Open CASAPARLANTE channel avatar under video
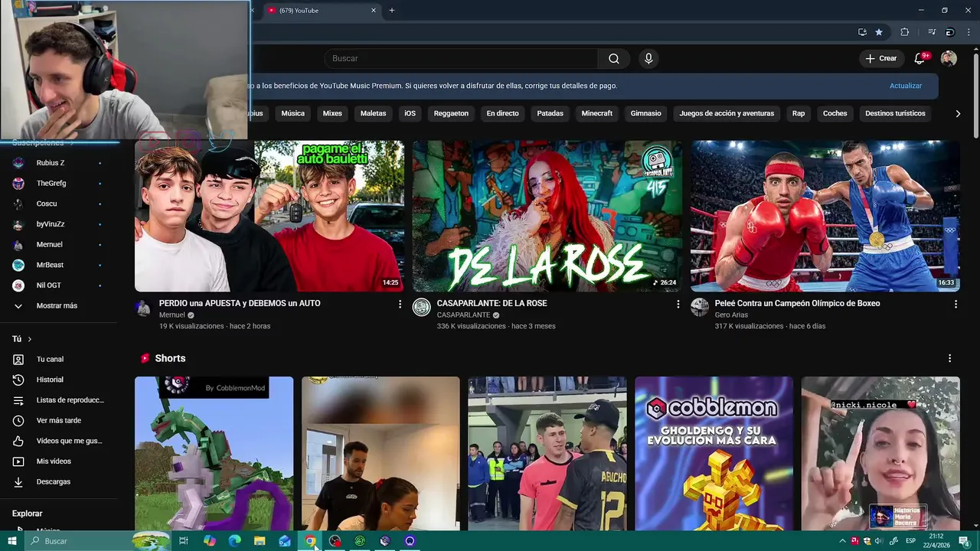Viewport: 980px width, 551px height. coord(421,308)
